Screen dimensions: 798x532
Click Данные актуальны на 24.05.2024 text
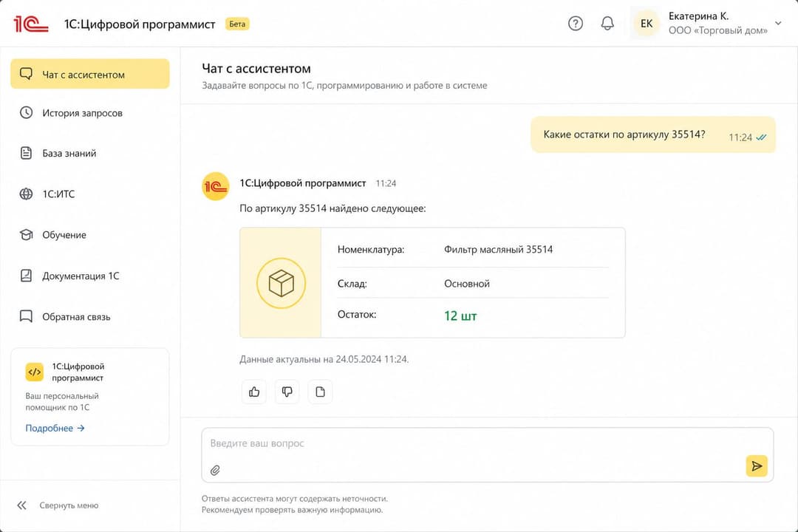pos(324,359)
